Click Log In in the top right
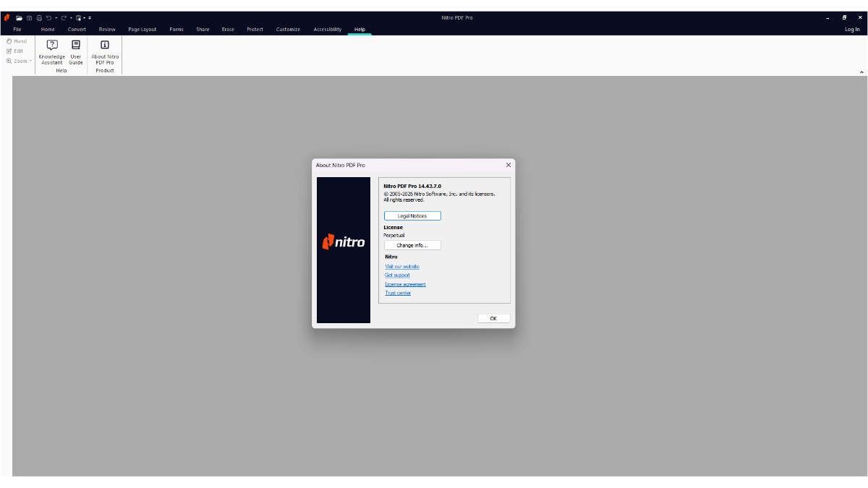 click(x=852, y=30)
